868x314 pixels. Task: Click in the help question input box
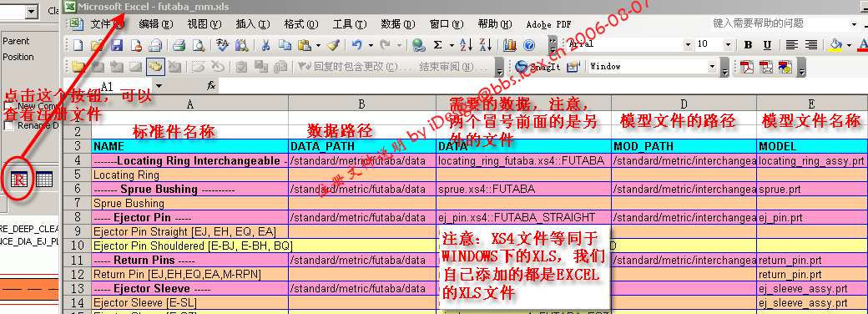pos(780,23)
